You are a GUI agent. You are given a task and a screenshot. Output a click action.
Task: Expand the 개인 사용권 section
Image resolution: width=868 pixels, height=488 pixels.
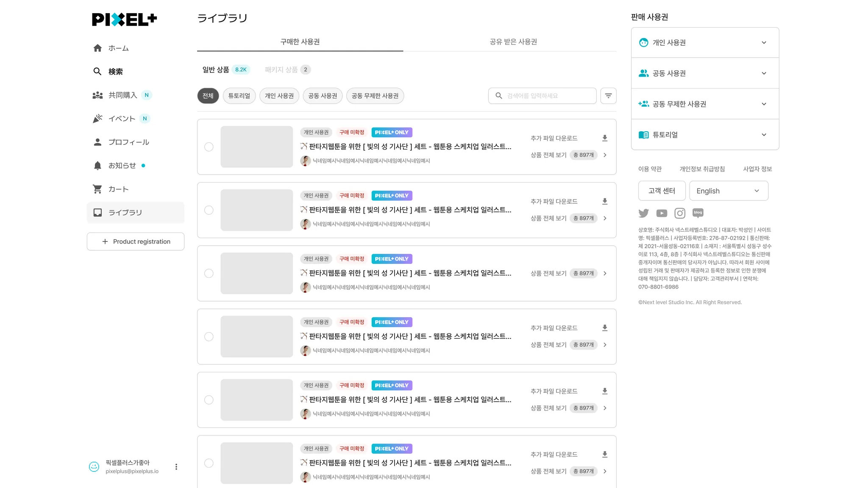click(x=705, y=42)
